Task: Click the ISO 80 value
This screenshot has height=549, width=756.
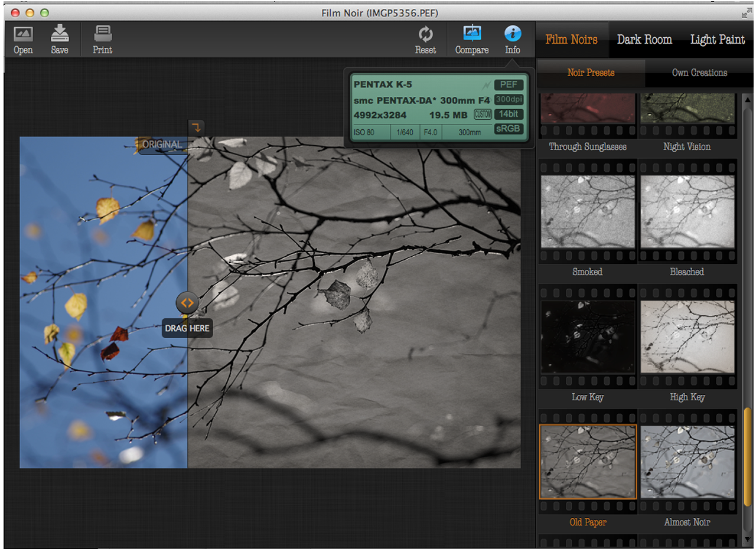Action: point(364,132)
